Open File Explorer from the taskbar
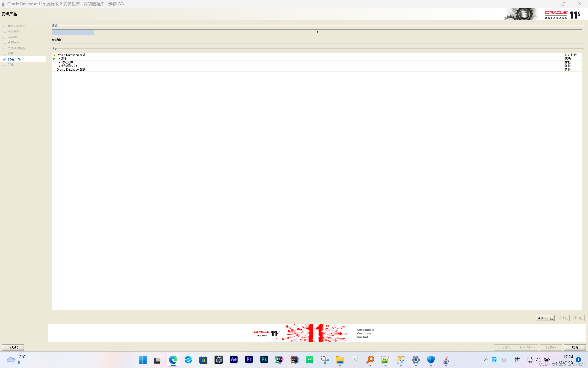588x368 pixels. 340,359
